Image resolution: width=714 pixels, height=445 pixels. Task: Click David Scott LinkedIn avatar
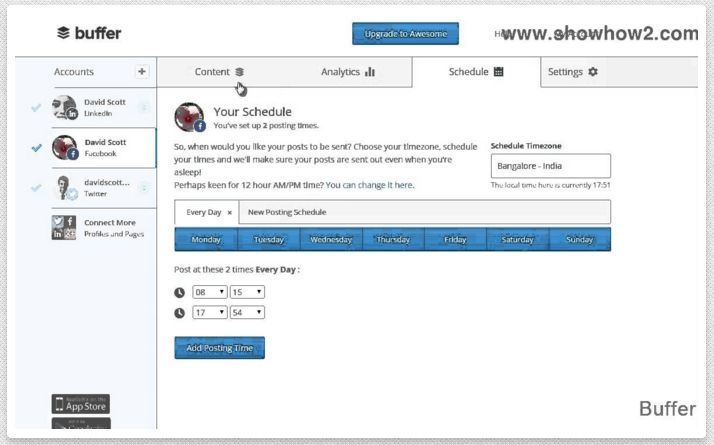[x=64, y=107]
